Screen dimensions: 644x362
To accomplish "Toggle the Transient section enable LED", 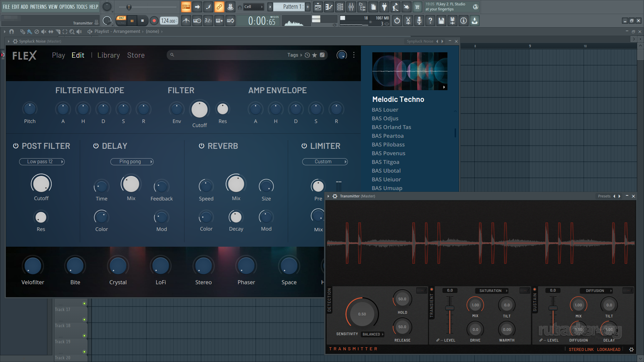I will [x=432, y=289].
